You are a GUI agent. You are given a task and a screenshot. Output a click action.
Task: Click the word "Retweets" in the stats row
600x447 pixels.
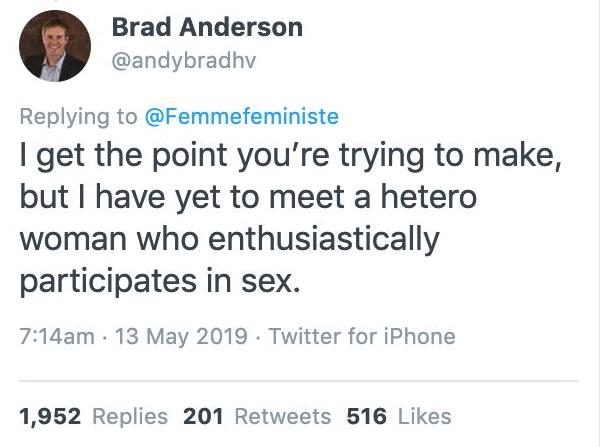pyautogui.click(x=290, y=415)
